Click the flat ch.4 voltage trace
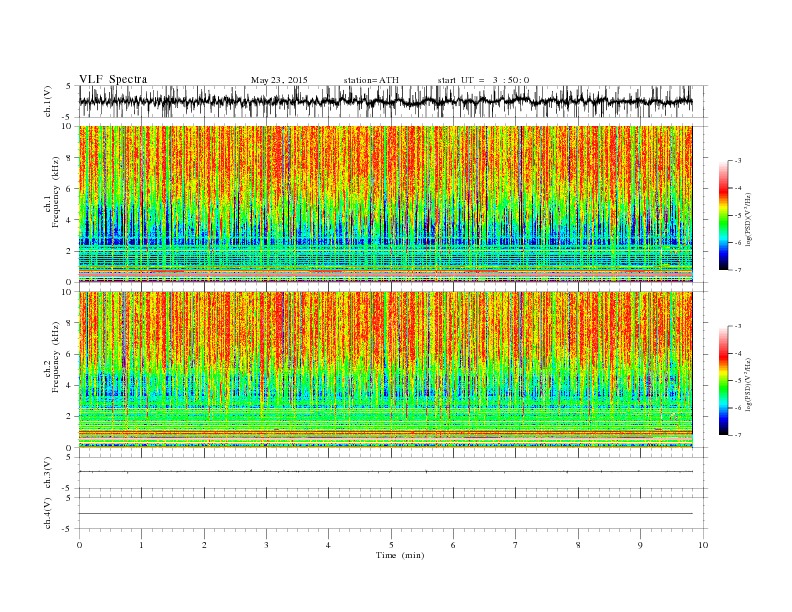Image resolution: width=792 pixels, height=612 pixels. click(385, 514)
